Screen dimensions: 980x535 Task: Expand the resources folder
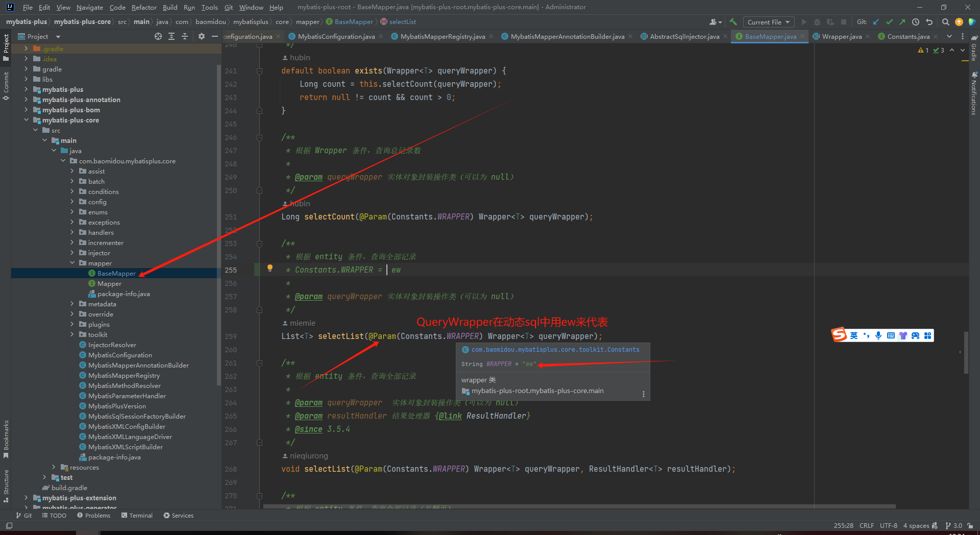(54, 467)
